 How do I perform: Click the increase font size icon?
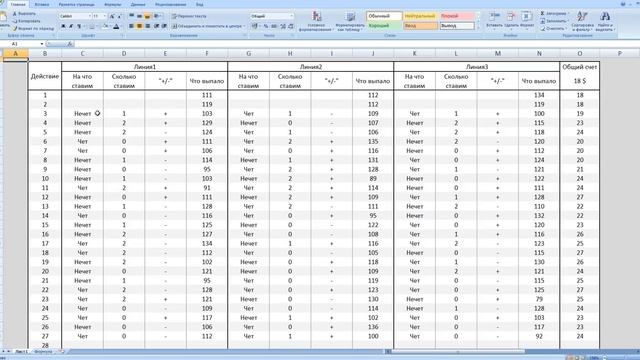tap(112, 16)
